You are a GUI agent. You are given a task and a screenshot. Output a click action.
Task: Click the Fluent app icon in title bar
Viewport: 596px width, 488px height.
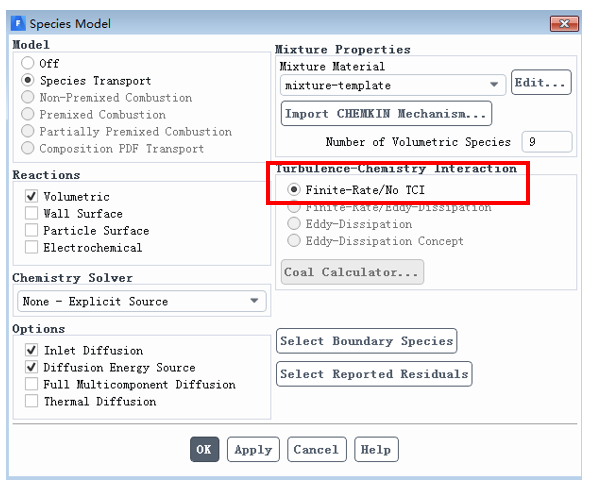18,24
